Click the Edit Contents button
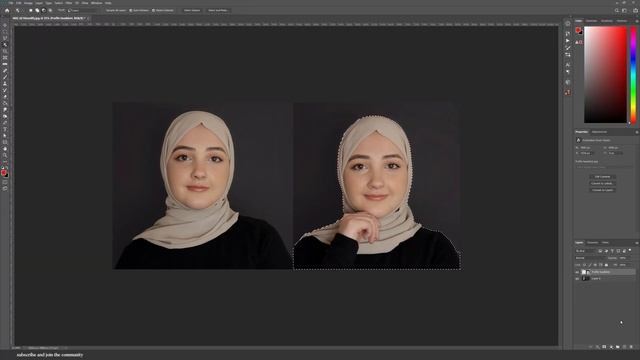The image size is (640, 360). pos(602,177)
